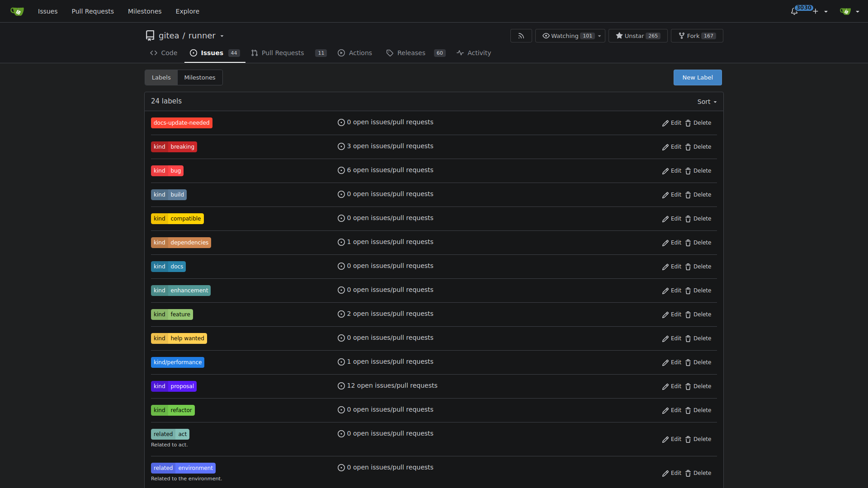Open the user avatar menu
Image resolution: width=868 pixels, height=488 pixels.
(849, 11)
